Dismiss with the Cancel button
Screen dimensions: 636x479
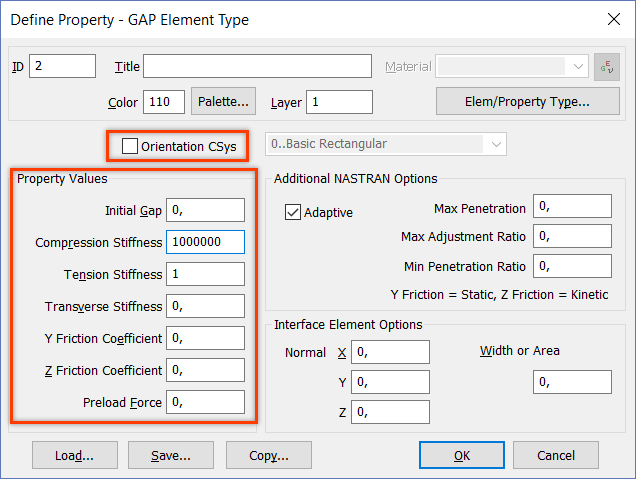(556, 455)
